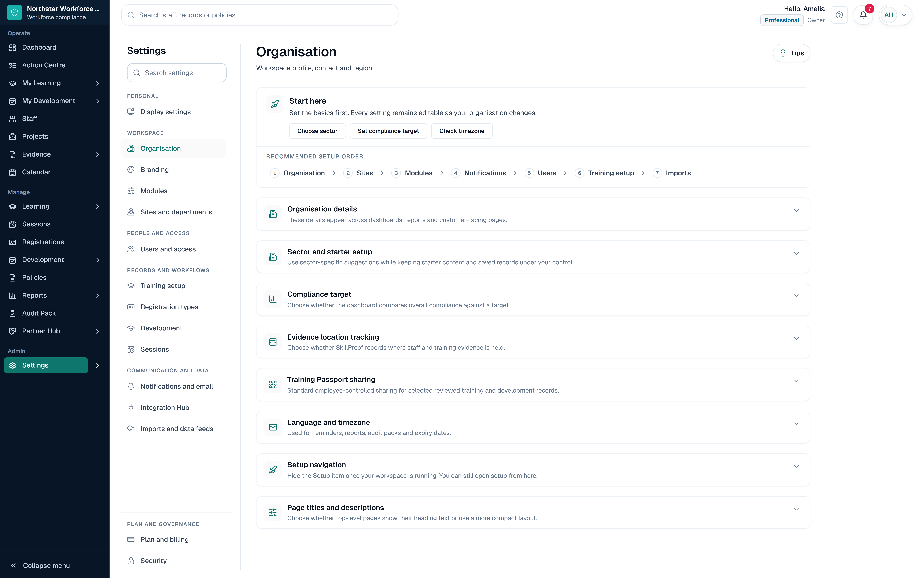Expand Training Passport sharing section chevron
924x578 pixels.
point(796,381)
